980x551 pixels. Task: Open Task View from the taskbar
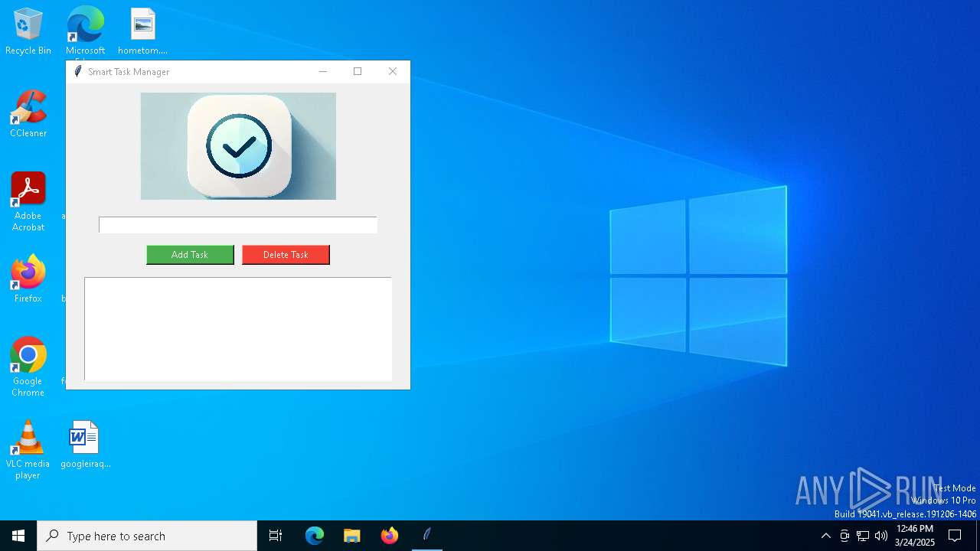click(x=276, y=536)
